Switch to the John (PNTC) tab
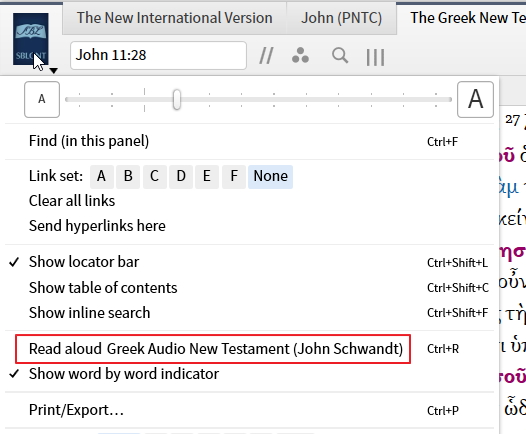The image size is (526, 434). tap(341, 18)
